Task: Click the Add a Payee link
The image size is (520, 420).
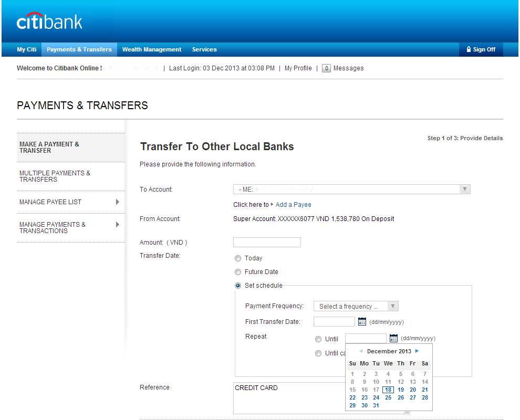Action: (293, 205)
